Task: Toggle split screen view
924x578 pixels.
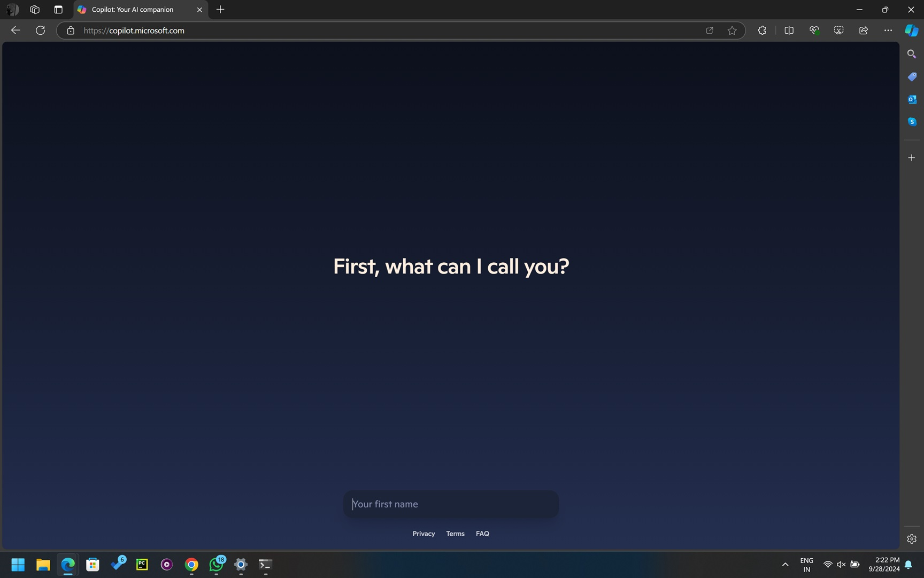Action: click(789, 31)
